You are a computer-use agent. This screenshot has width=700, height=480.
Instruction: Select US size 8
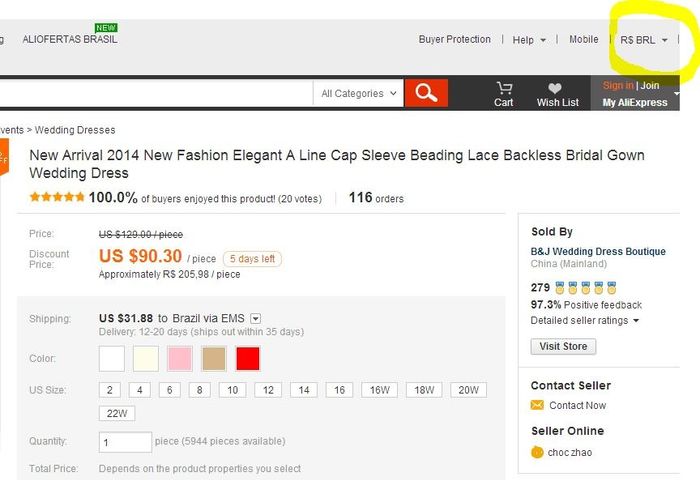click(x=200, y=390)
